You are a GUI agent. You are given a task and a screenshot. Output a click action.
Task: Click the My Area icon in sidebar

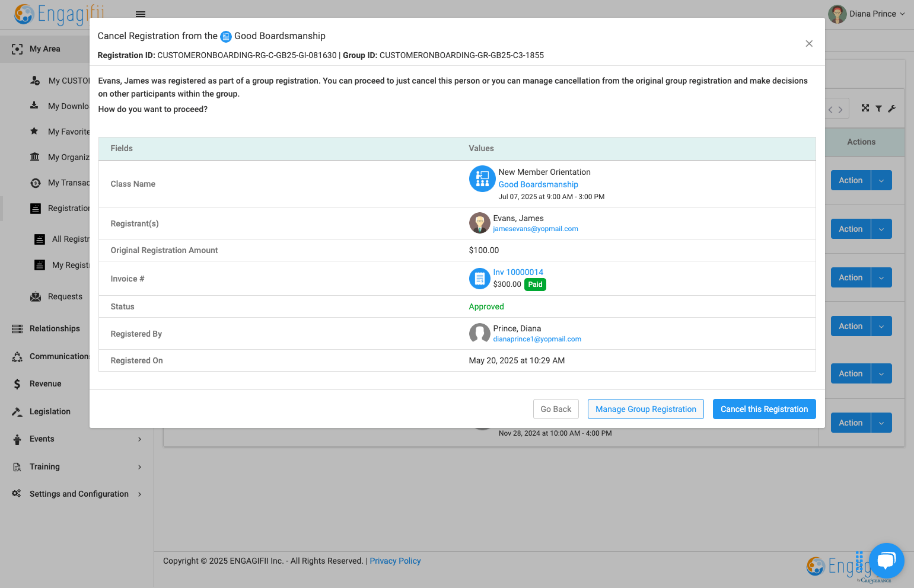pyautogui.click(x=17, y=49)
